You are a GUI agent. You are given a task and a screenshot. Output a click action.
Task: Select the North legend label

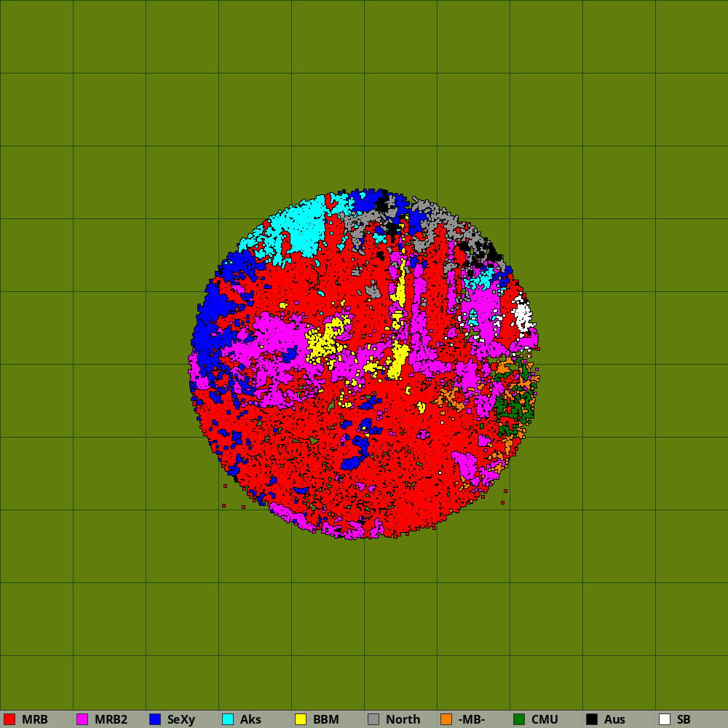tap(403, 719)
